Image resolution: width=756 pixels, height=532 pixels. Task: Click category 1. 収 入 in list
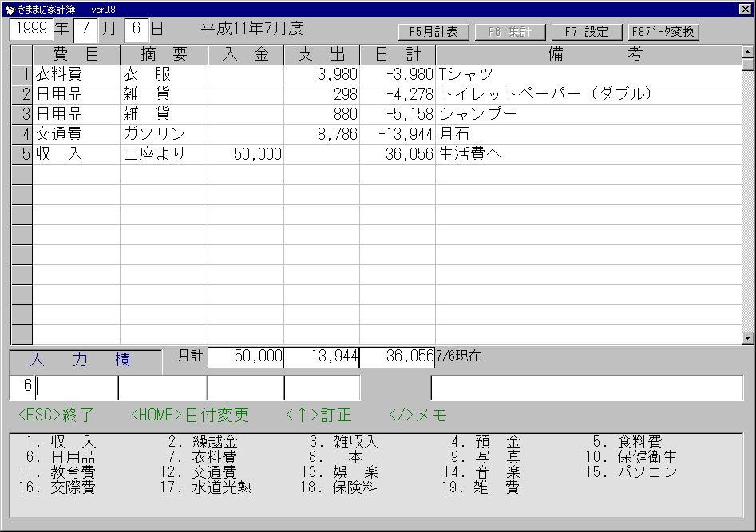[x=61, y=442]
